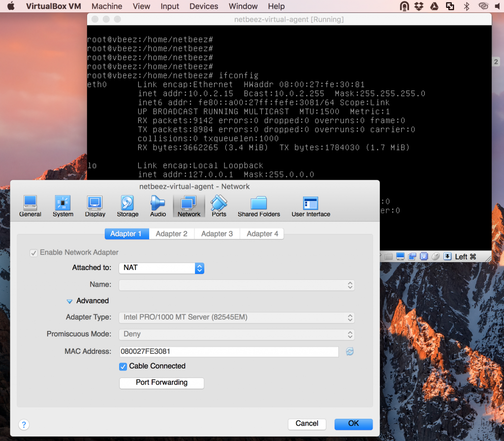Screen dimensions: 504x441
Task: Click the Left ⌘ host key indicator
Action: (x=466, y=257)
